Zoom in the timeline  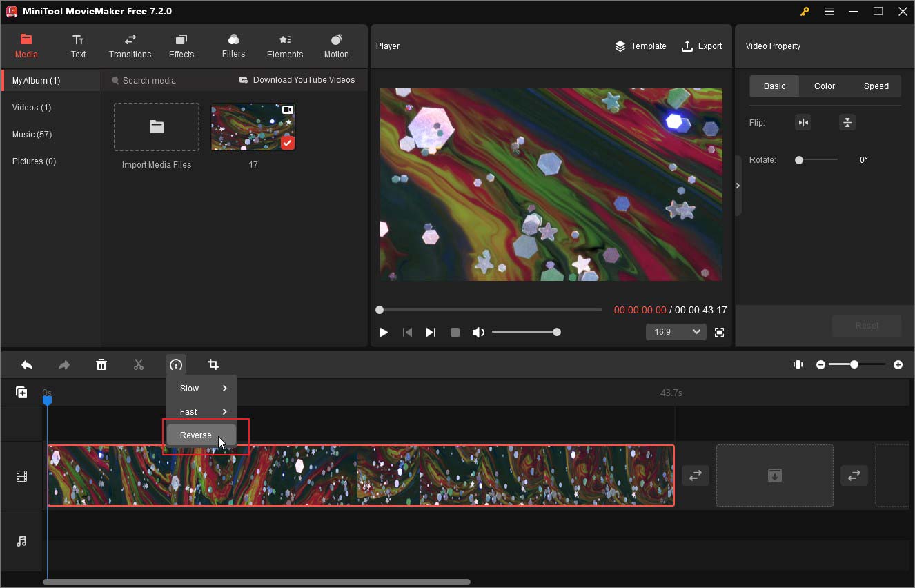point(898,364)
